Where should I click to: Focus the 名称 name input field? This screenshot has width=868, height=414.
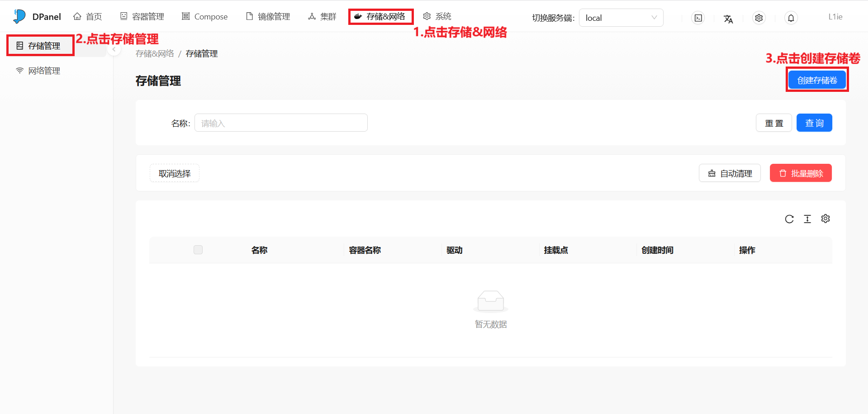(281, 123)
